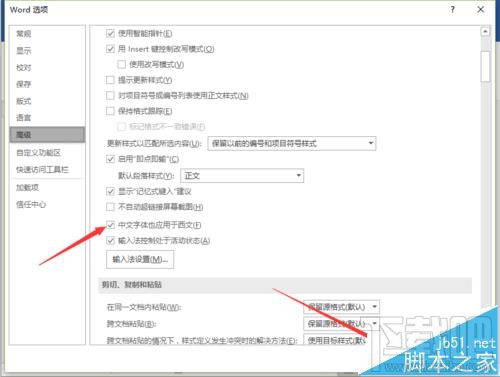
Task: Click the scrollbar up arrow
Action: (x=485, y=32)
